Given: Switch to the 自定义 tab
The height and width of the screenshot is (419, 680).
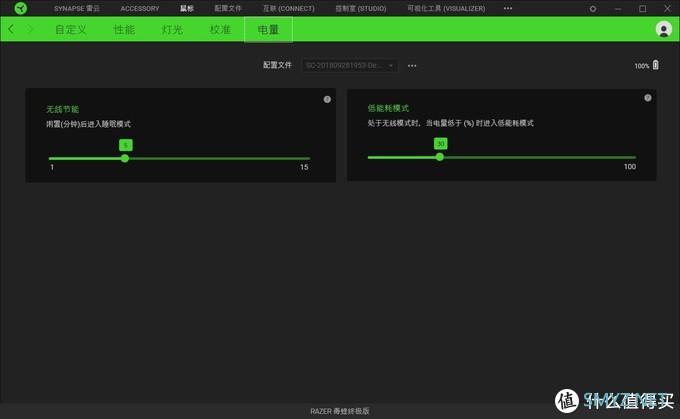Looking at the screenshot, I should (x=70, y=30).
